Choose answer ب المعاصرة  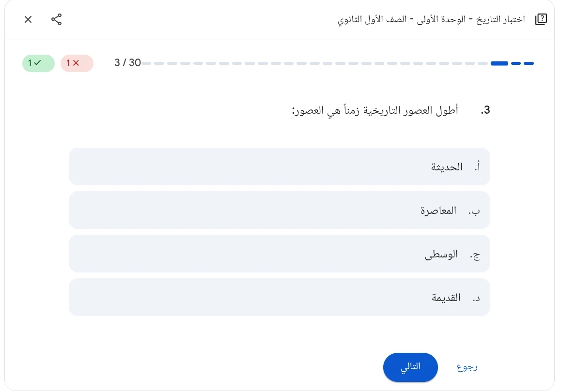click(280, 210)
